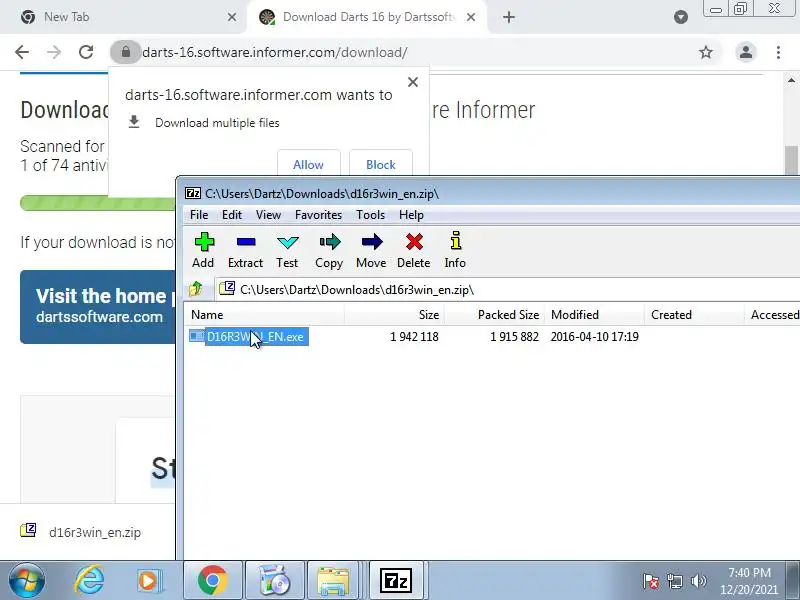
Task: Click the Extract toolbar icon in 7-Zip
Action: click(x=245, y=250)
